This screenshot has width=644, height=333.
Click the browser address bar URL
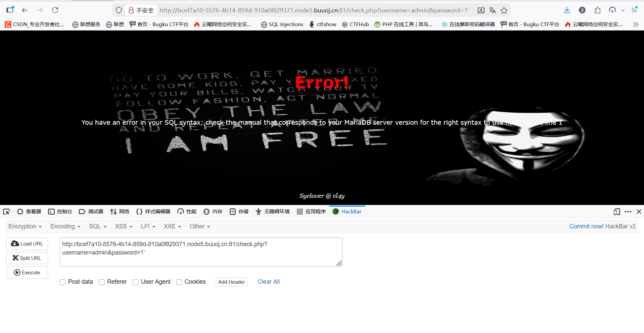tap(314, 10)
